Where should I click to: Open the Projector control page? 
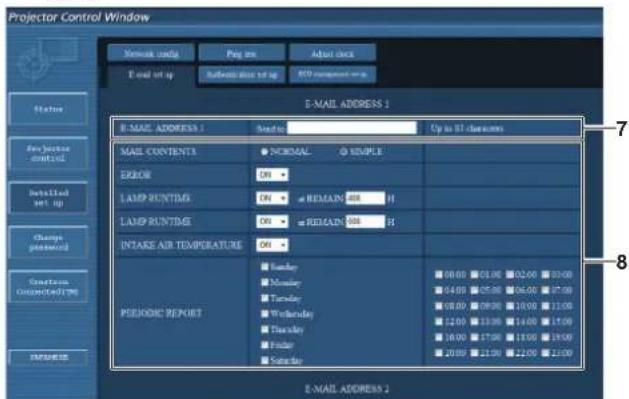click(48, 154)
